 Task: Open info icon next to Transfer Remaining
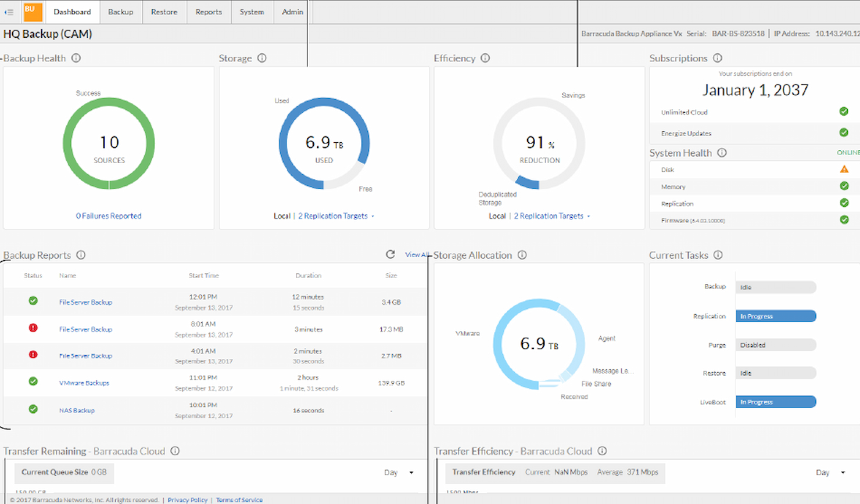[175, 451]
